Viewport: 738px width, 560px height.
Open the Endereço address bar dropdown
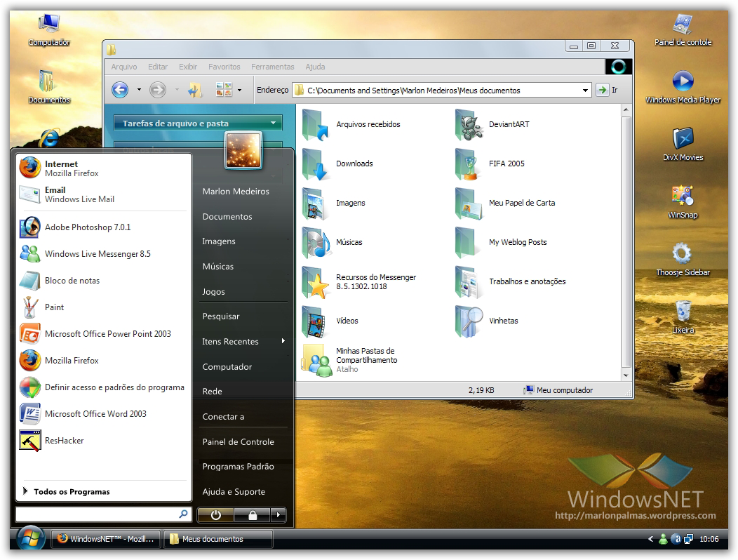(x=585, y=90)
